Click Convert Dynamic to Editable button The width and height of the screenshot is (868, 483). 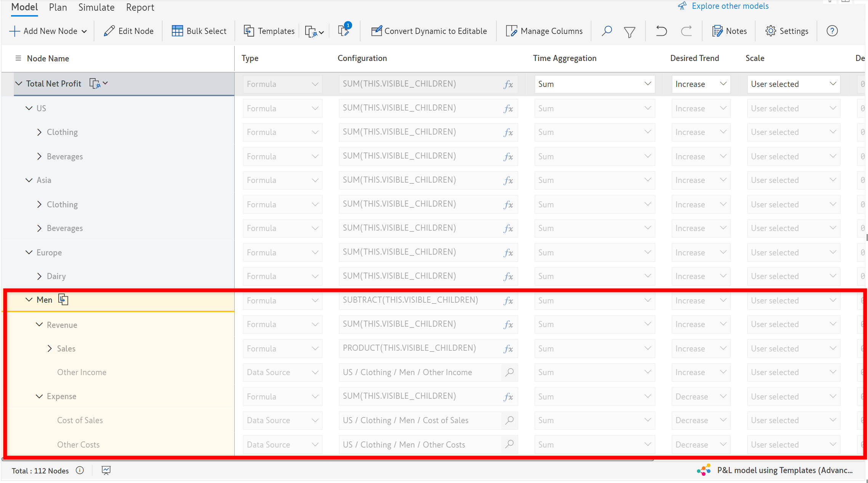click(429, 31)
